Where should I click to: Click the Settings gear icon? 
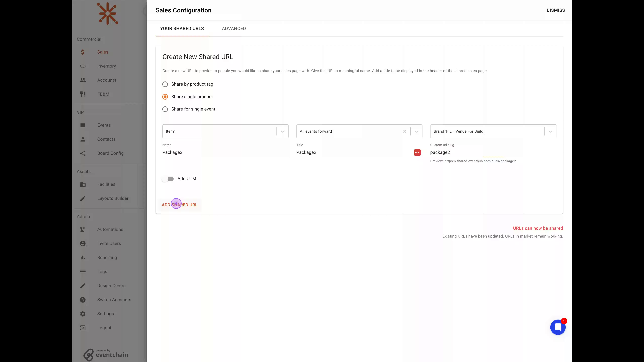click(83, 314)
